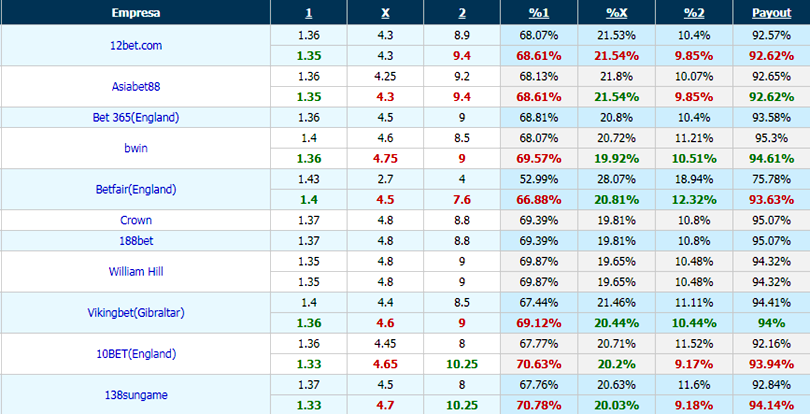Open the 188bet bookmaker link

[x=136, y=241]
